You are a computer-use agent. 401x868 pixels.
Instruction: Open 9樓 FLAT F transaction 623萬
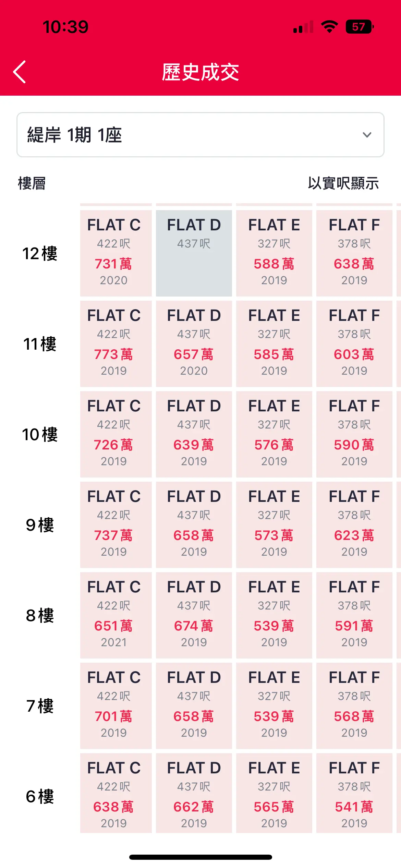354,525
